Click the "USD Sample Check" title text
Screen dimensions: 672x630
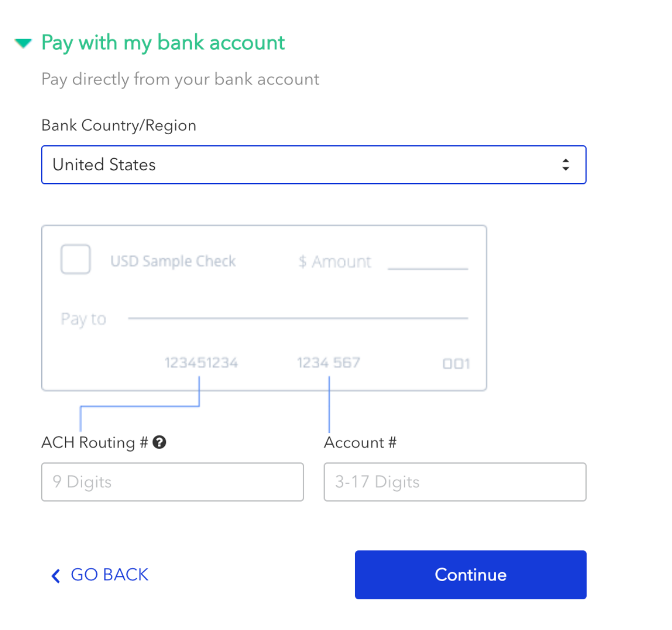(173, 261)
